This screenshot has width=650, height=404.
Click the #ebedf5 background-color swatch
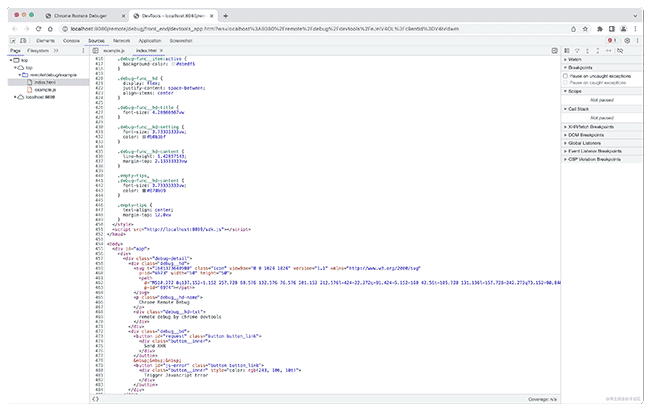(173, 64)
